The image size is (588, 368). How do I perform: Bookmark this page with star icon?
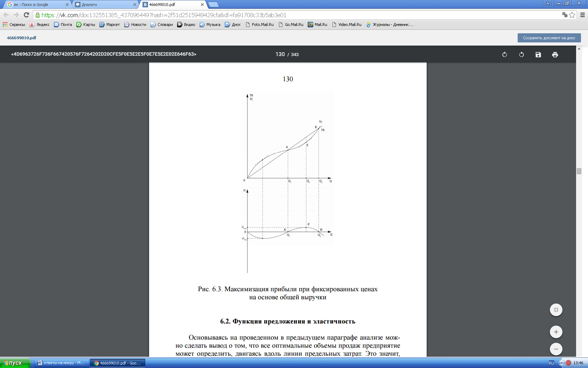(572, 15)
